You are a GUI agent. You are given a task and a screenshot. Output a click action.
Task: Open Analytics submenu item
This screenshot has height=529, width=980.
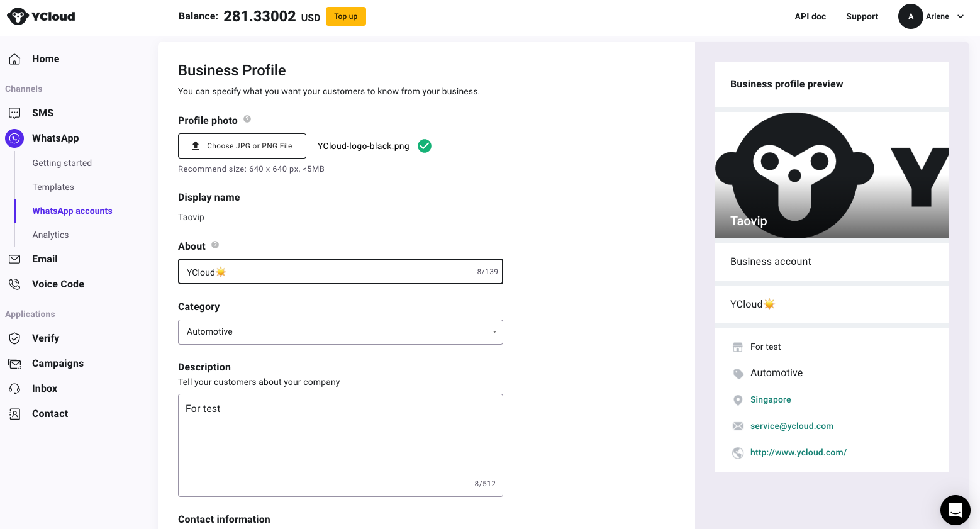51,235
